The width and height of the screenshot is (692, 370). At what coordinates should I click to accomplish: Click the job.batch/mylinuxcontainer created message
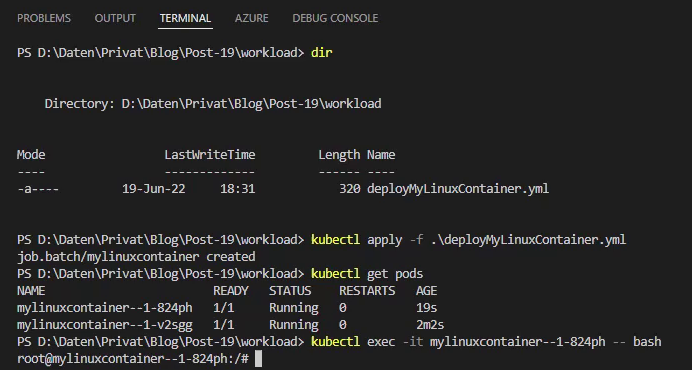136,257
